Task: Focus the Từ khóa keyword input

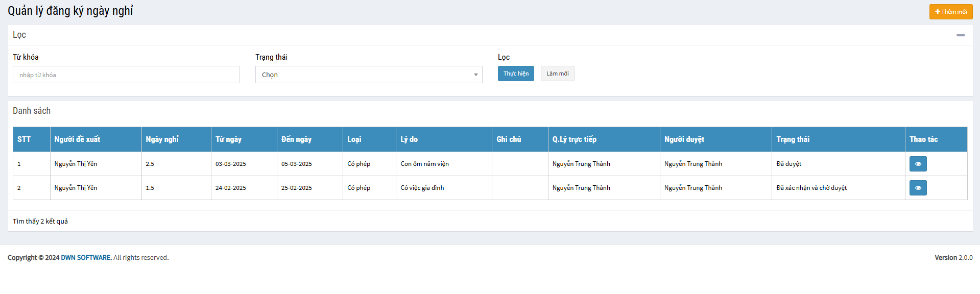Action: click(x=126, y=75)
